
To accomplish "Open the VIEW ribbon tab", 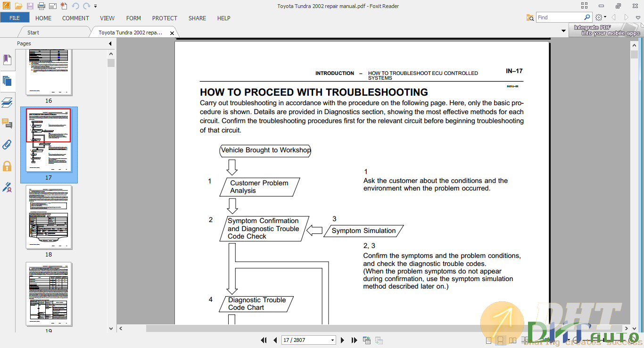I will point(107,18).
